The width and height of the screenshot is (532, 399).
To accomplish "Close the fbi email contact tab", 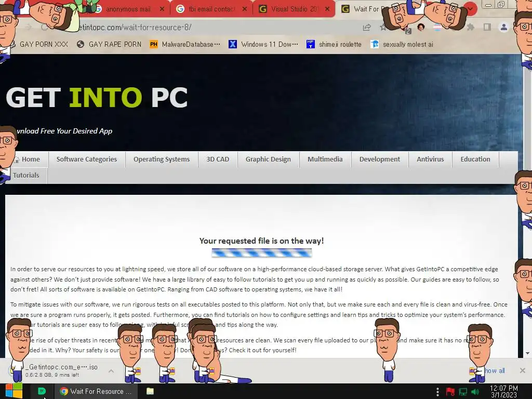I will 245,9.
